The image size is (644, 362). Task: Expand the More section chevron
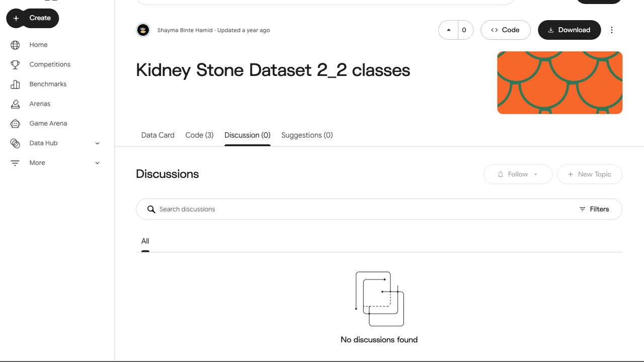(x=97, y=163)
